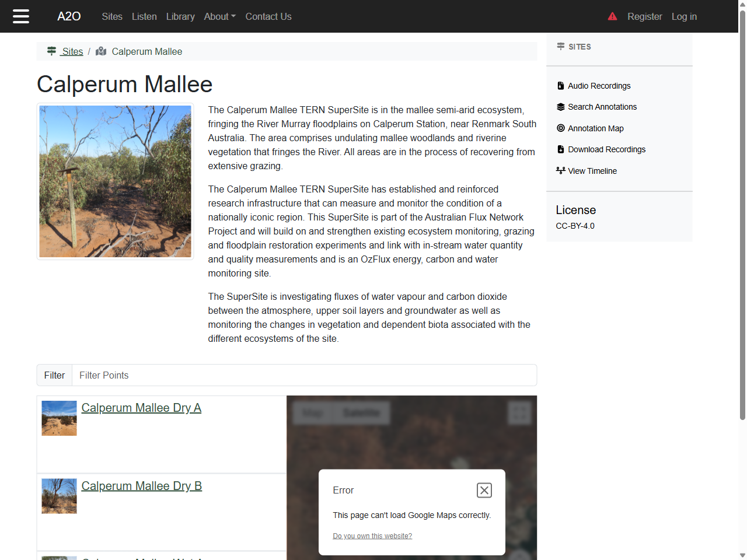Screen dimensions: 747x560
Task: Open the Library page
Action: (180, 16)
